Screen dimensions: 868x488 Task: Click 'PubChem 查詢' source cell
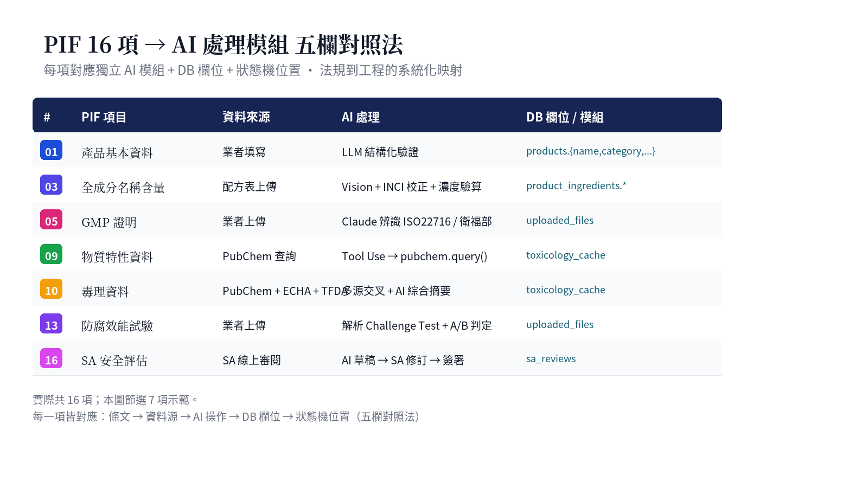[x=259, y=256]
